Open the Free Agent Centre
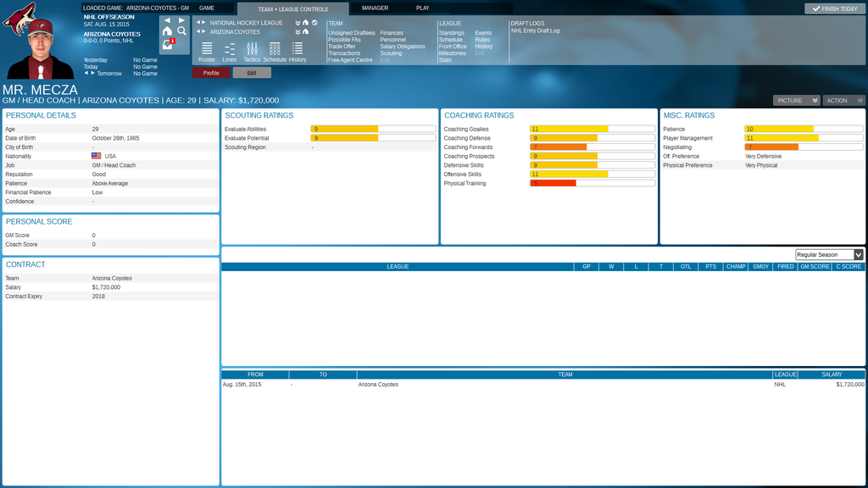Image resolution: width=868 pixels, height=488 pixels. click(350, 60)
